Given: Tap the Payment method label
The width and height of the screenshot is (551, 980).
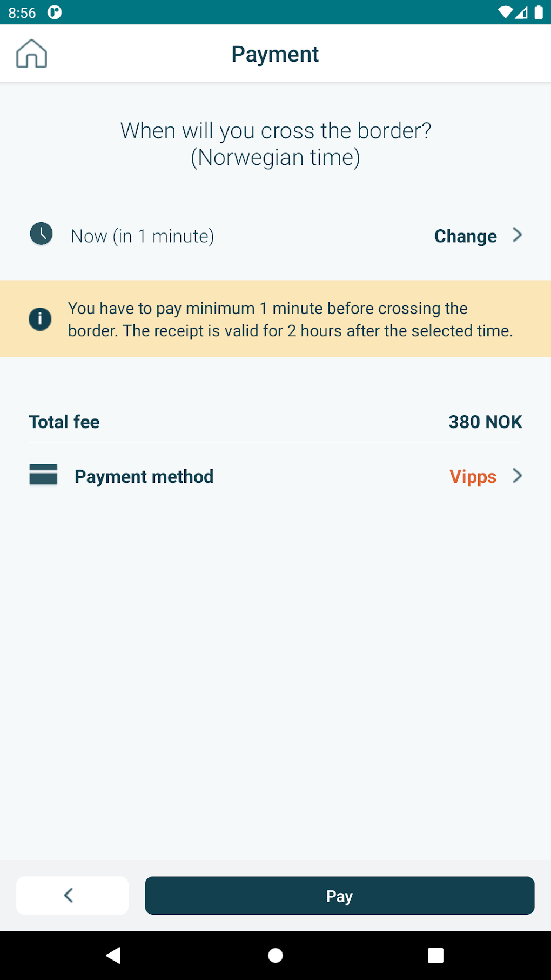Looking at the screenshot, I should point(144,477).
